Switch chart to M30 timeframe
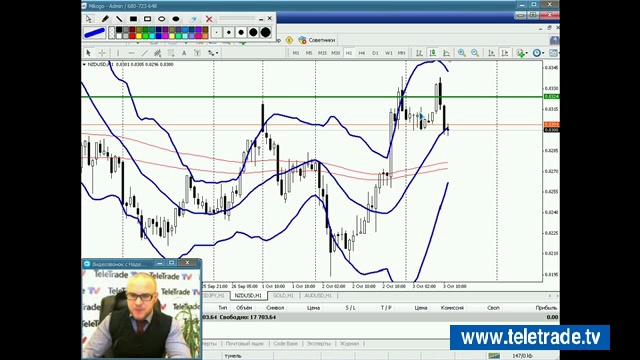This screenshot has height=360, width=640. [336, 53]
